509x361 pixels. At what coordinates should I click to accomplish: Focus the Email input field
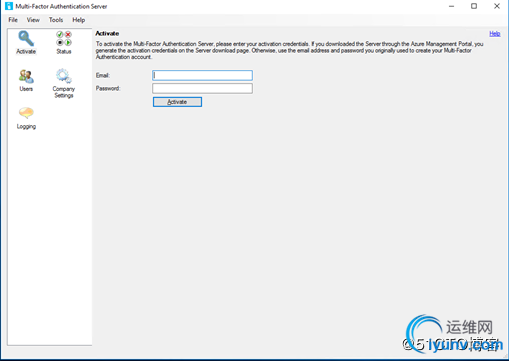pyautogui.click(x=202, y=75)
